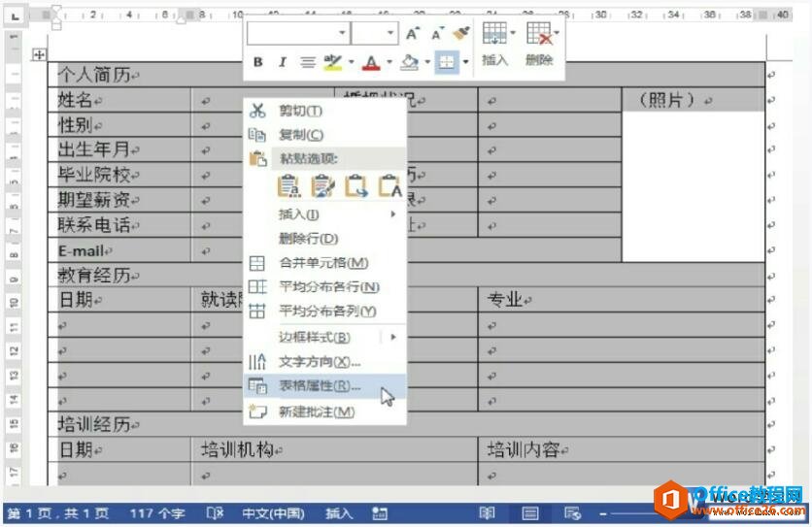Click the 教育经历 heading row
812x527 pixels.
[407, 275]
